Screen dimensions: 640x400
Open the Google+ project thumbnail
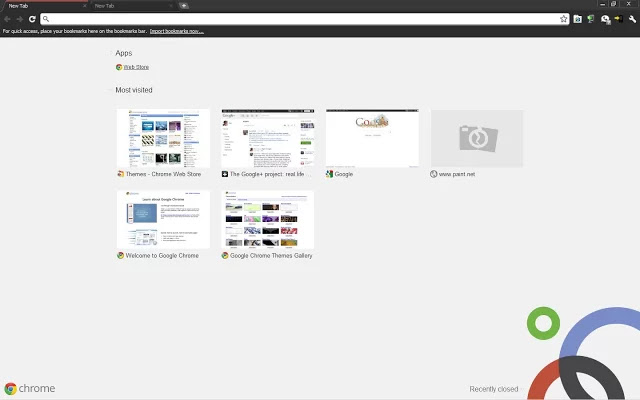[268, 138]
